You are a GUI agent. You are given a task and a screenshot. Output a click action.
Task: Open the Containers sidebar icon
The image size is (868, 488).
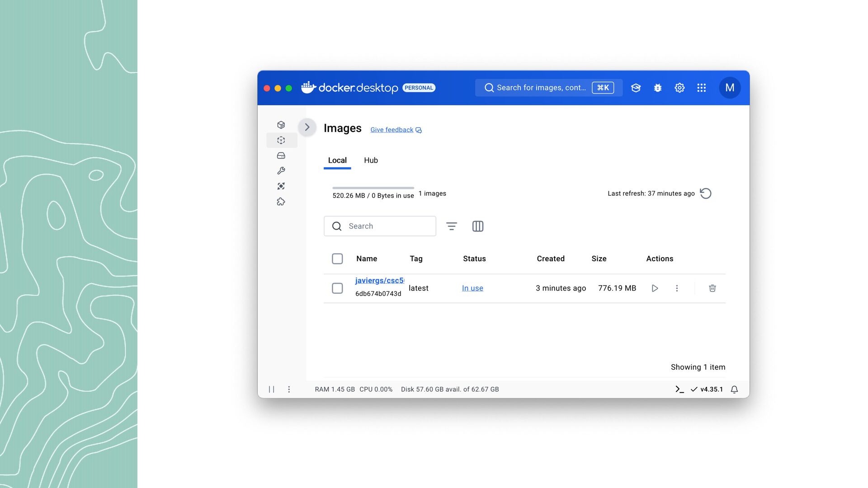point(281,125)
